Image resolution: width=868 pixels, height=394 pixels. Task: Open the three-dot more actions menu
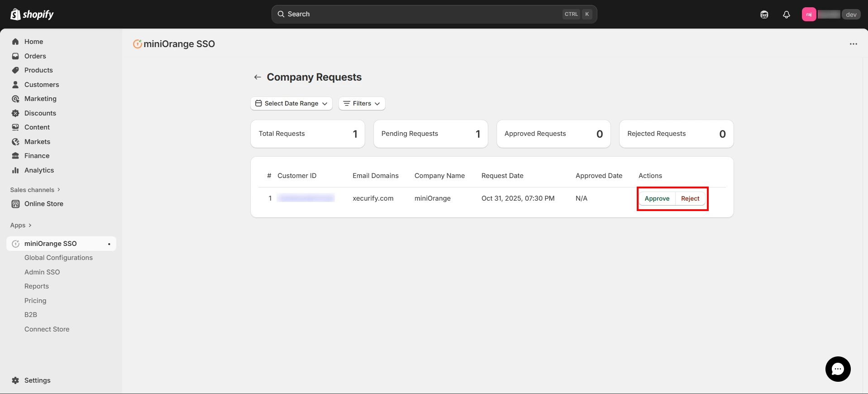[853, 44]
